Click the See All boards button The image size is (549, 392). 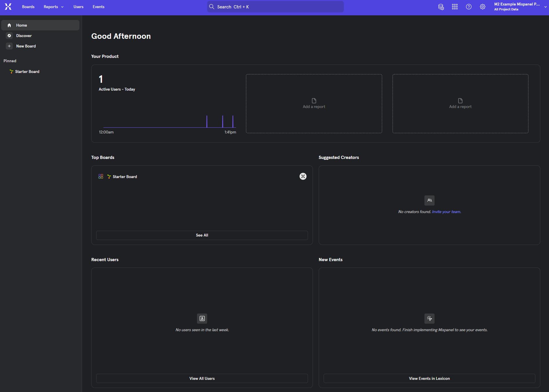(202, 235)
